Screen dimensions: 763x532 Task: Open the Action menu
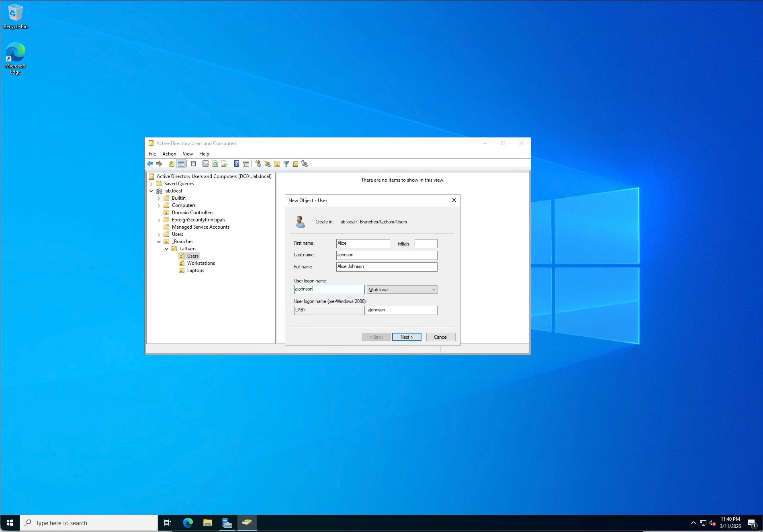coord(169,154)
